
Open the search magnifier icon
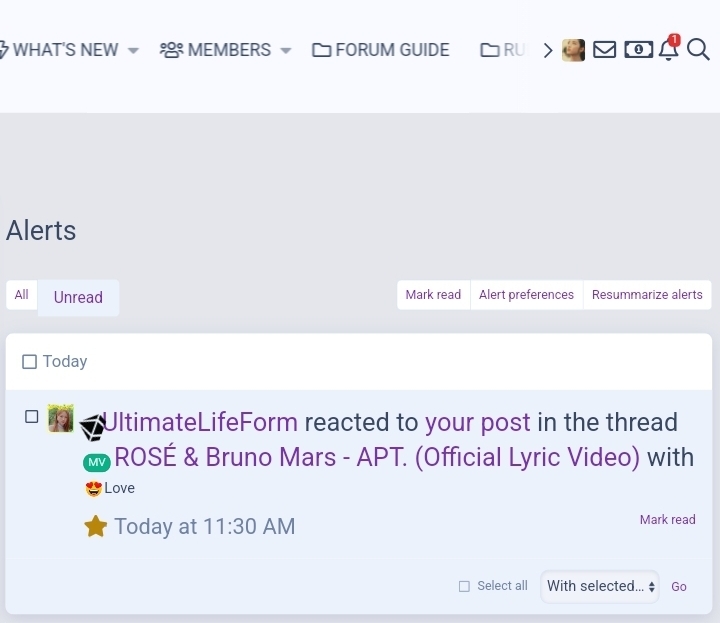(698, 50)
